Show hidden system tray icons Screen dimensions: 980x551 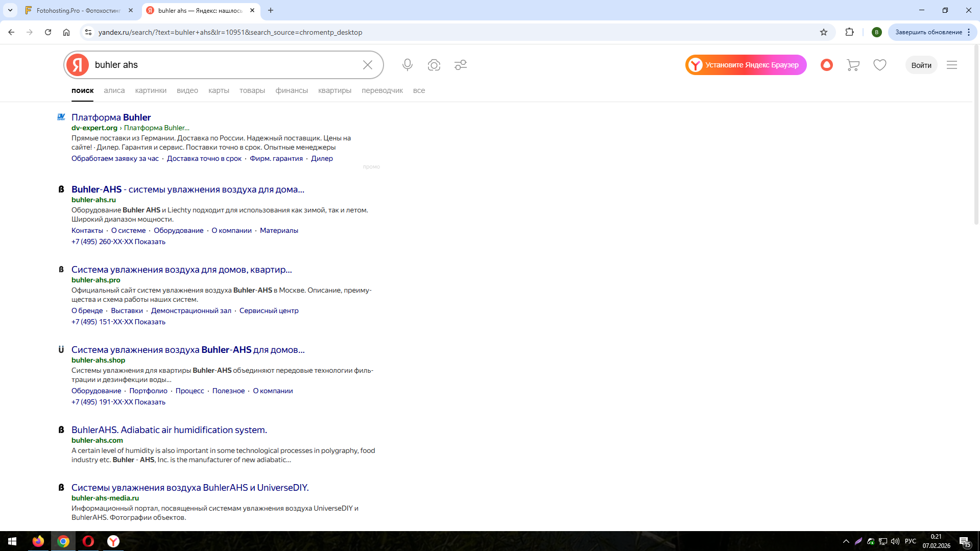click(x=846, y=541)
